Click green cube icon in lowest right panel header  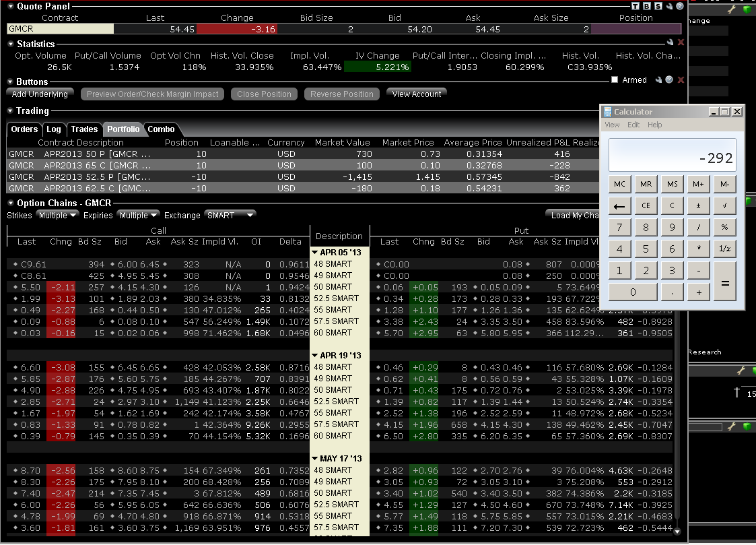pos(747,426)
